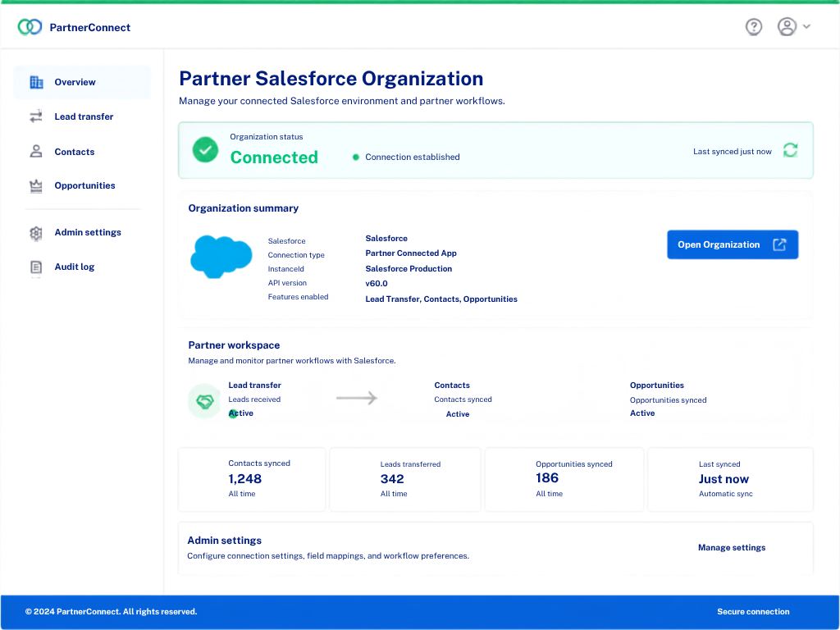This screenshot has height=630, width=840.
Task: Click the Contacts synced '1,248' card
Action: [x=252, y=479]
